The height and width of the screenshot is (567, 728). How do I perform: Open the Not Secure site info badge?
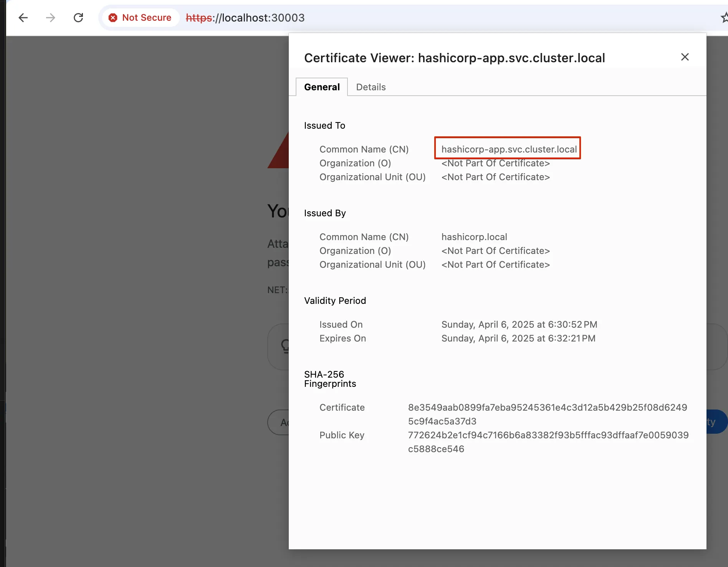pos(140,18)
